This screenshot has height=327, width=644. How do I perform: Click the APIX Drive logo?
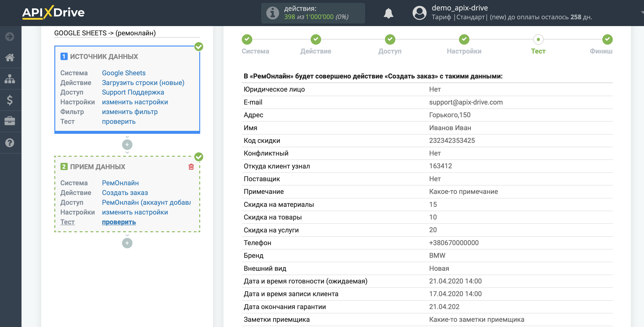coord(53,12)
